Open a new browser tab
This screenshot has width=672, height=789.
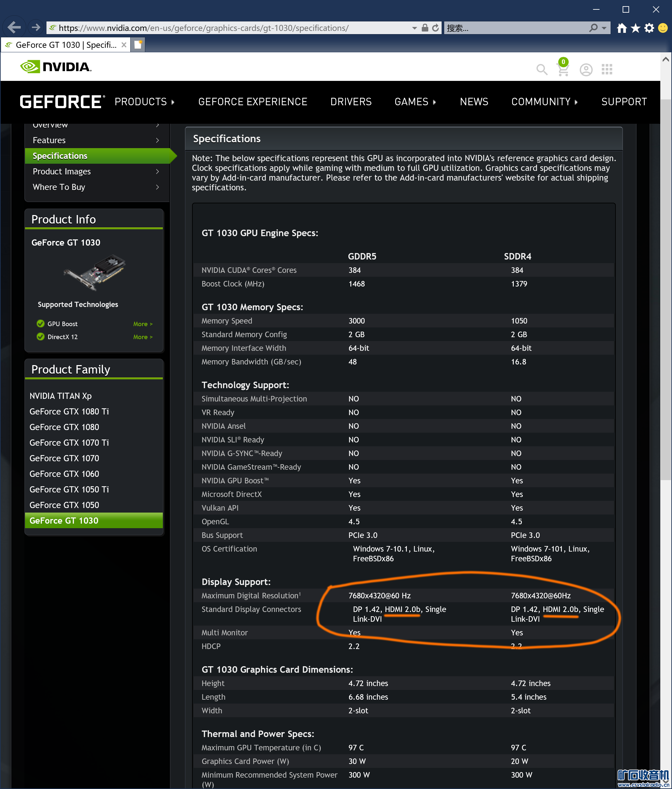[x=138, y=45]
